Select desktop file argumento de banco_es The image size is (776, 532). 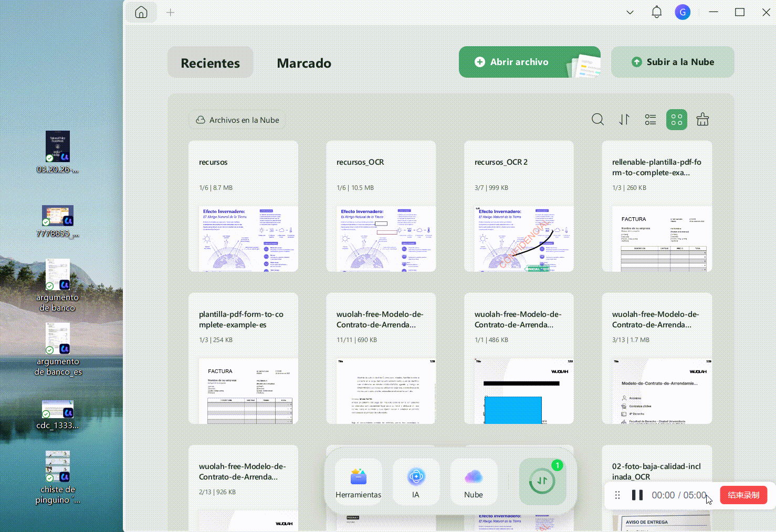pos(58,349)
